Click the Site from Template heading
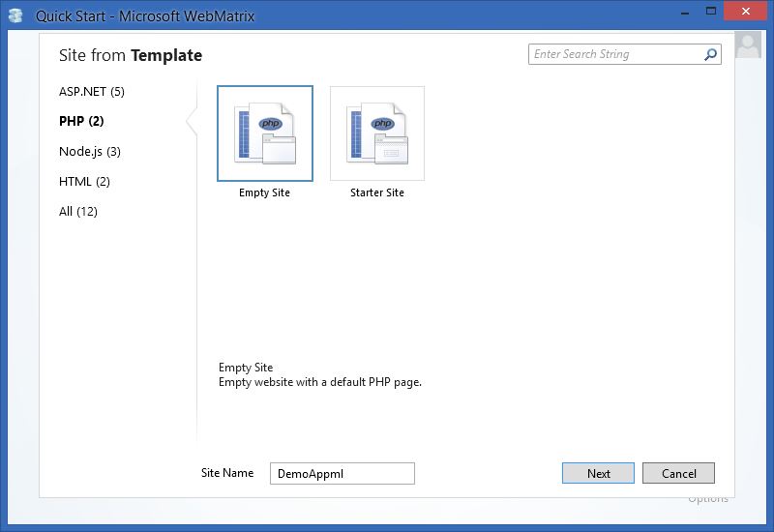Image resolution: width=774 pixels, height=532 pixels. tap(131, 55)
